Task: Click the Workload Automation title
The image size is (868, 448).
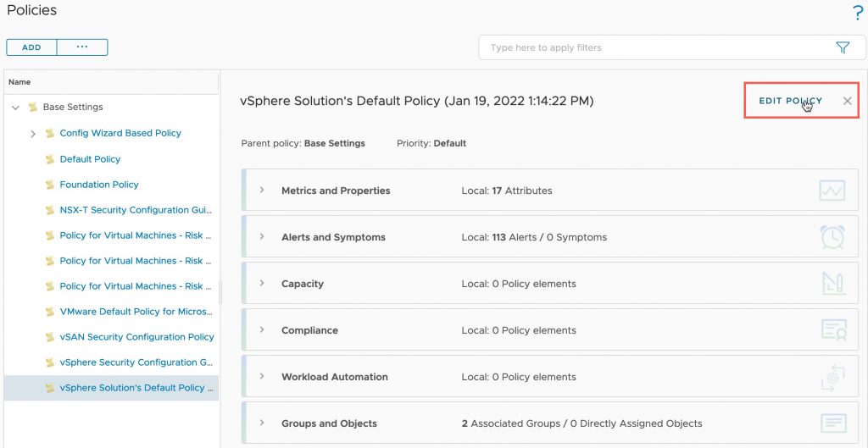Action: (334, 377)
